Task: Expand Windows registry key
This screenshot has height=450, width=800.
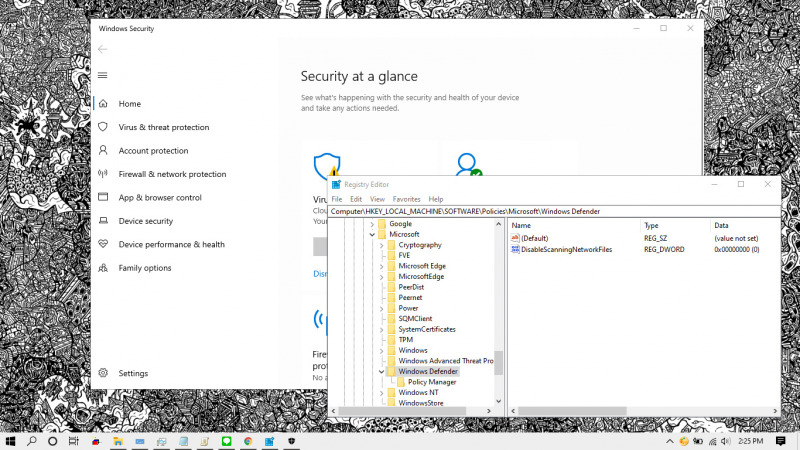Action: [381, 351]
